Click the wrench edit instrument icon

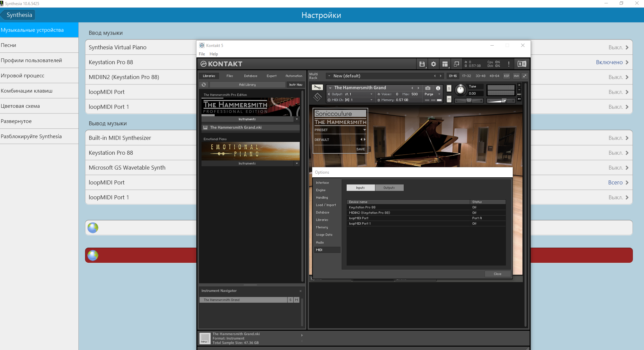coord(317,87)
